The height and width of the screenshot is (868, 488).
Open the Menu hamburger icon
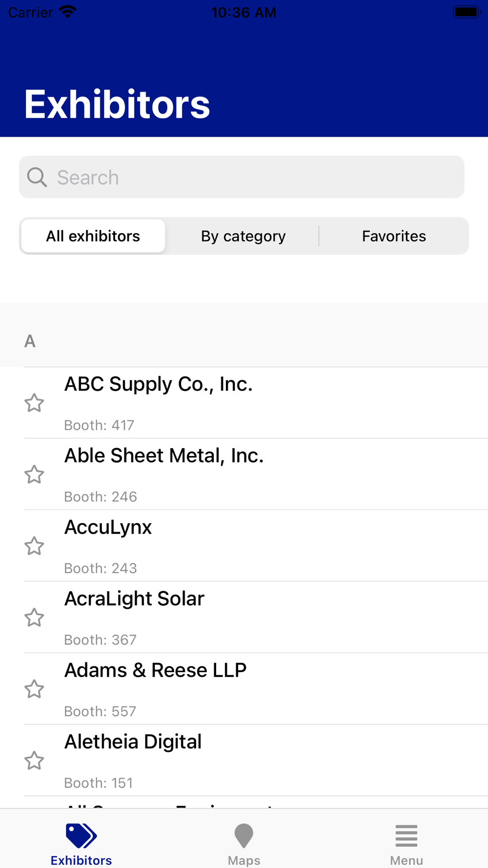point(406,836)
